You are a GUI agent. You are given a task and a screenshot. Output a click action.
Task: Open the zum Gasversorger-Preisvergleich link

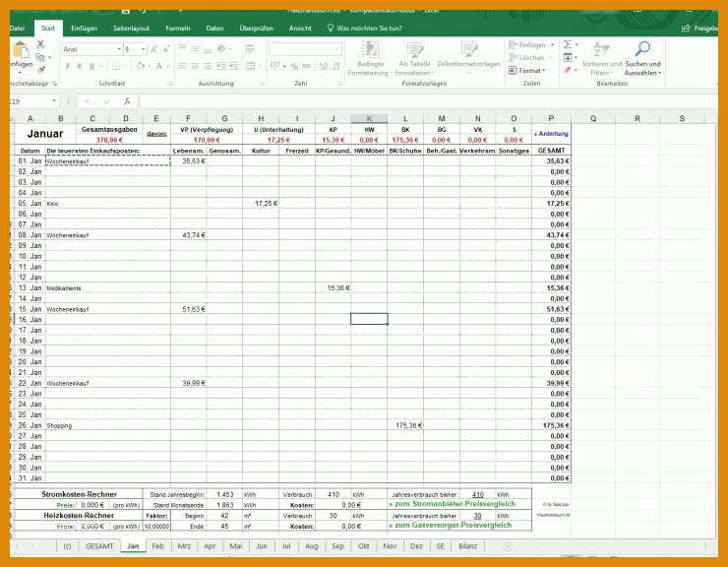[451, 525]
